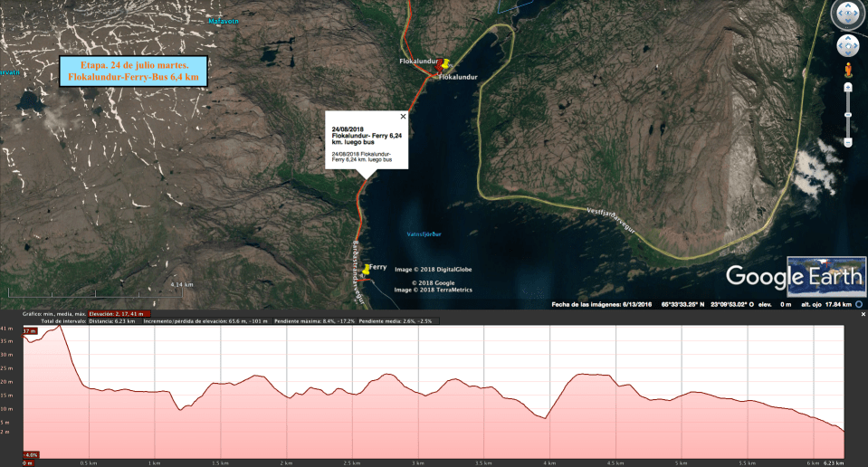Click the yellow Ferry pushpin placemark
The image size is (868, 467).
[x=366, y=269]
